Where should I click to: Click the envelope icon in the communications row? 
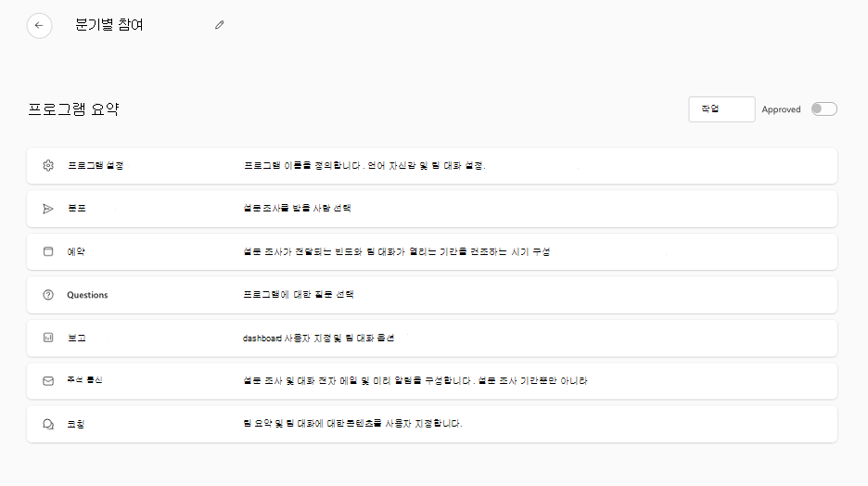[x=48, y=381]
